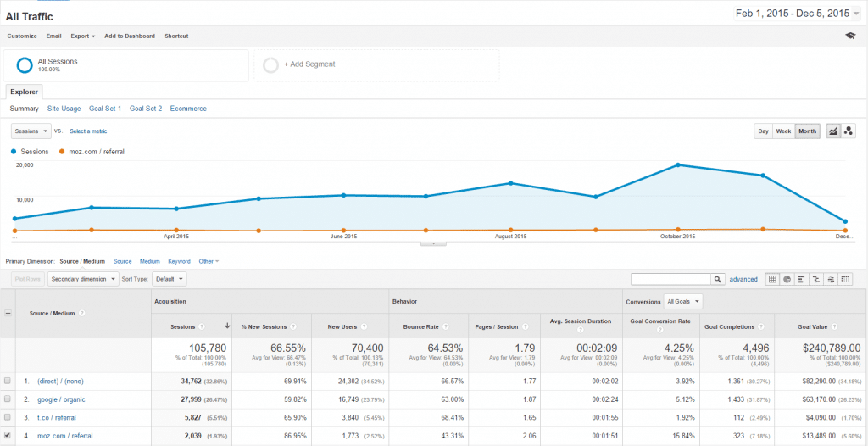Switch to the Goal Set 1 tab

(x=105, y=109)
